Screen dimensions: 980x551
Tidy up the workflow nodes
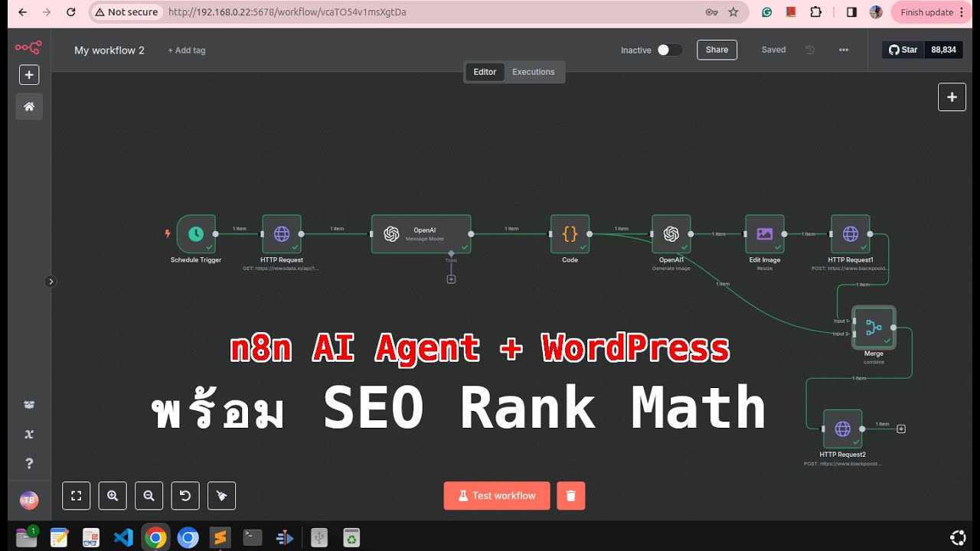222,496
